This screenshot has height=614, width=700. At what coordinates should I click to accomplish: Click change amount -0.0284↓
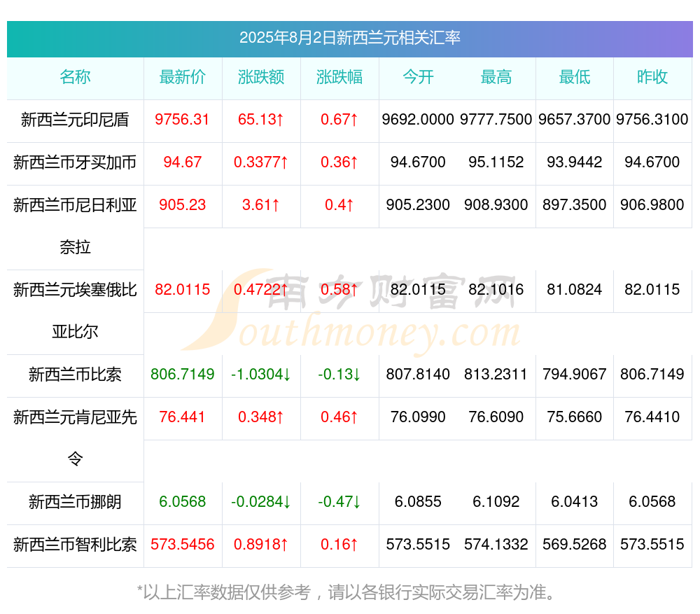point(260,501)
